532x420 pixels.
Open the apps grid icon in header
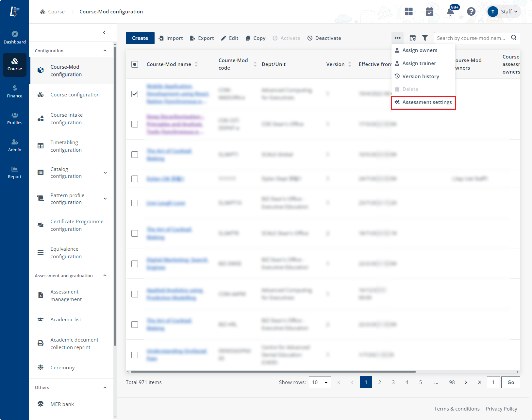(408, 12)
